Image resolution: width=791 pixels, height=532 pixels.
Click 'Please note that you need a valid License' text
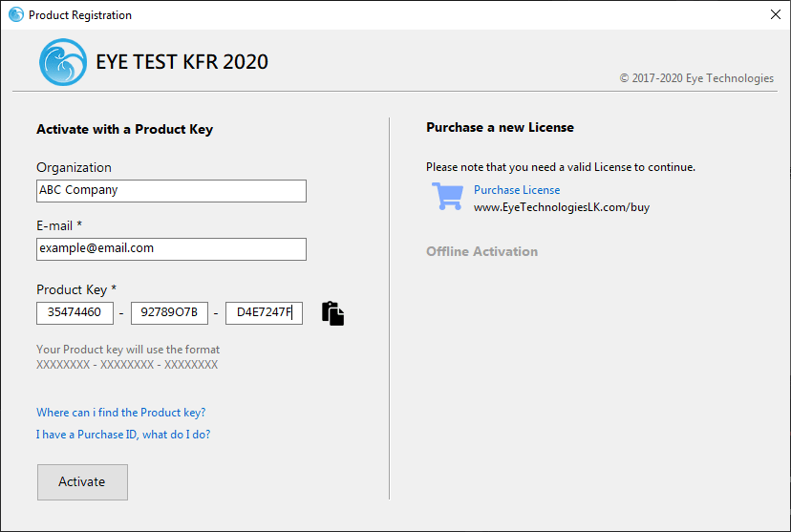561,167
